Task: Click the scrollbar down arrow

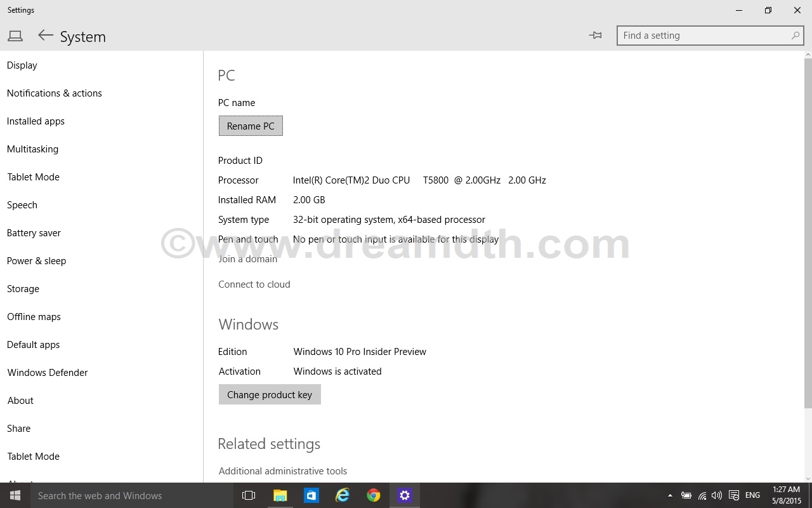Action: [808, 478]
